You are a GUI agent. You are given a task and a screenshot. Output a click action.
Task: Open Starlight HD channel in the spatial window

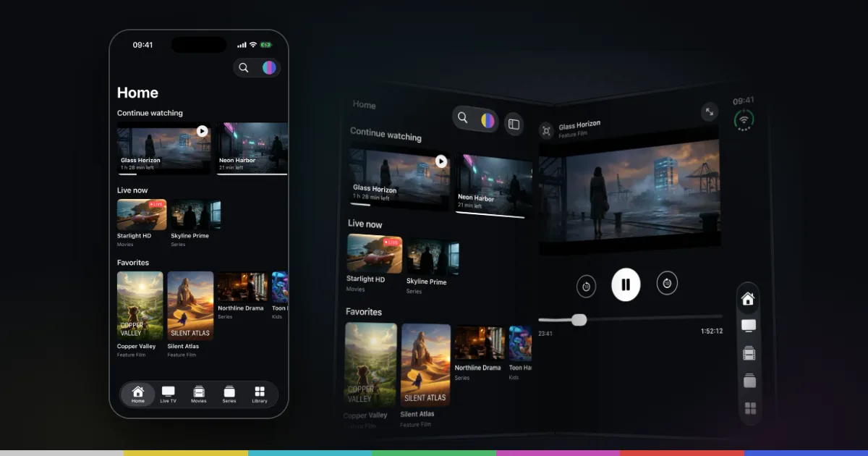375,253
